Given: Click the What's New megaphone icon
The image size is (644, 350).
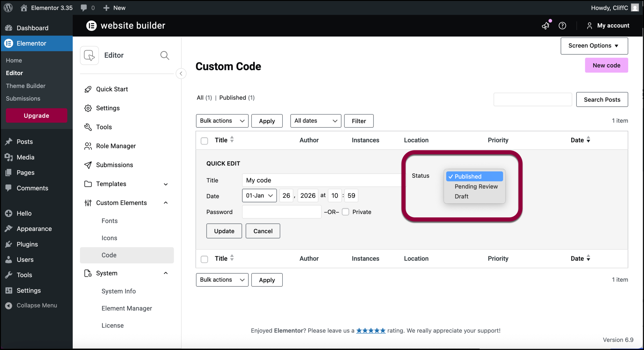Looking at the screenshot, I should (545, 26).
